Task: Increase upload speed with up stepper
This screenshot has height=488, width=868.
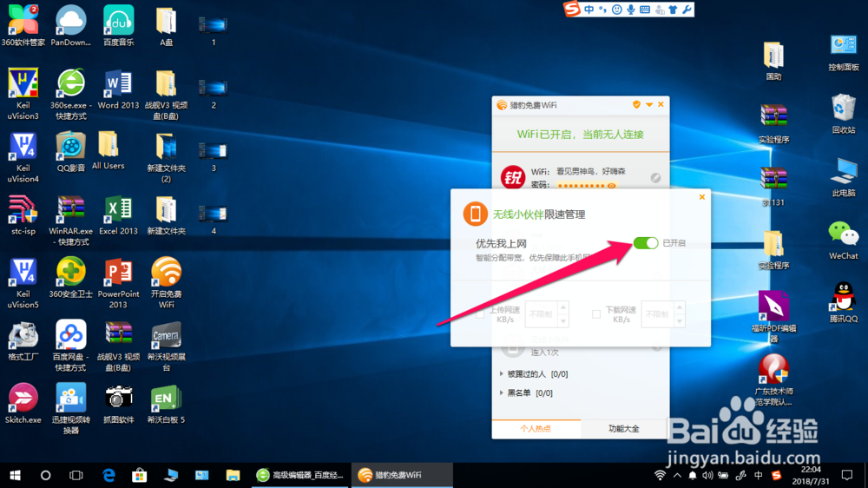Action: 563,307
